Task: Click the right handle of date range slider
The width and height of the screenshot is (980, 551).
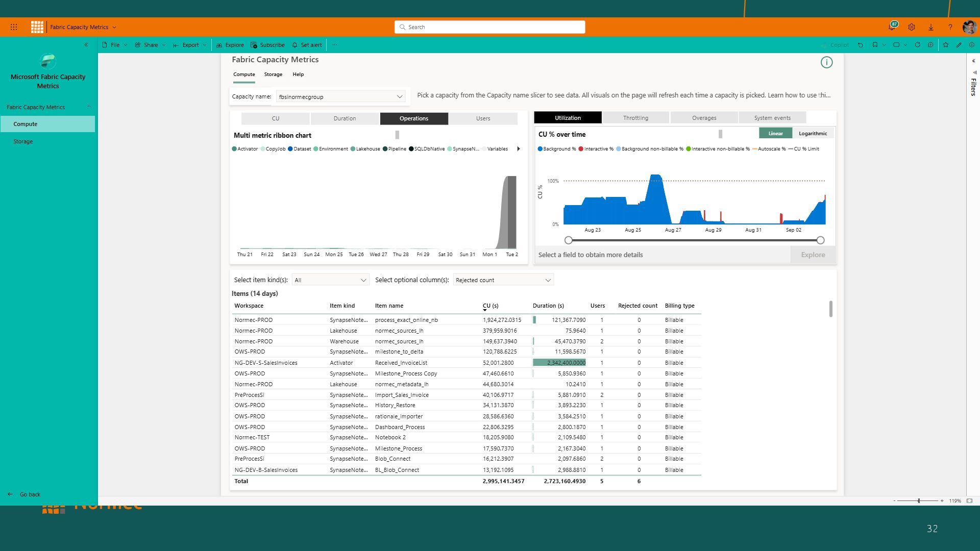Action: point(820,240)
